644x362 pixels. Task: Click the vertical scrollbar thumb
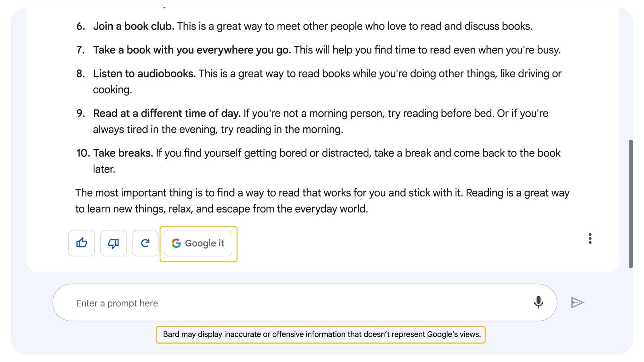(631, 204)
